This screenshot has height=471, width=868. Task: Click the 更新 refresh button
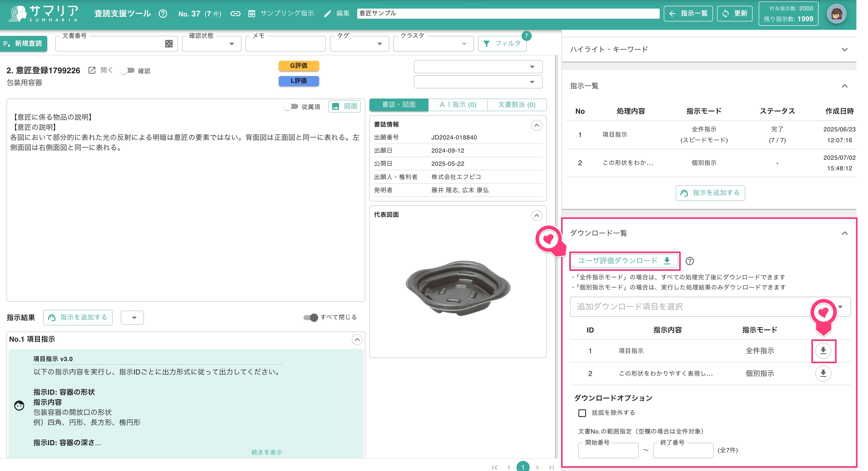tap(734, 13)
